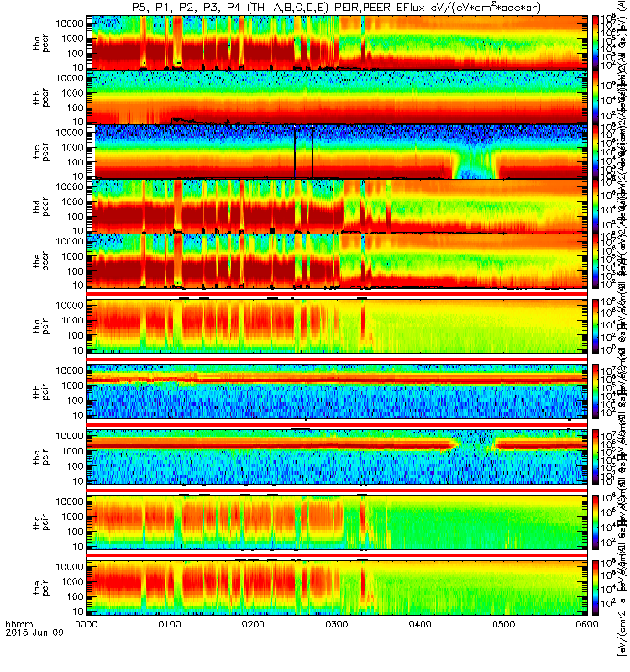Click the 10000 tick label of tha peer
Screen dimensions: 630x672
pyautogui.click(x=70, y=24)
